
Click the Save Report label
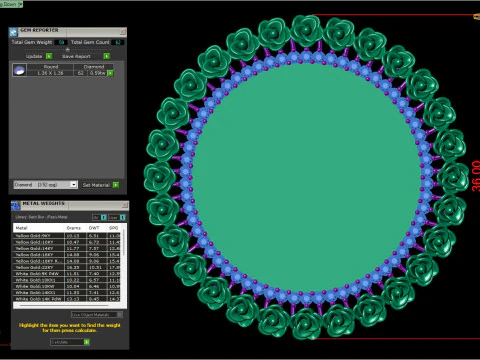76,56
